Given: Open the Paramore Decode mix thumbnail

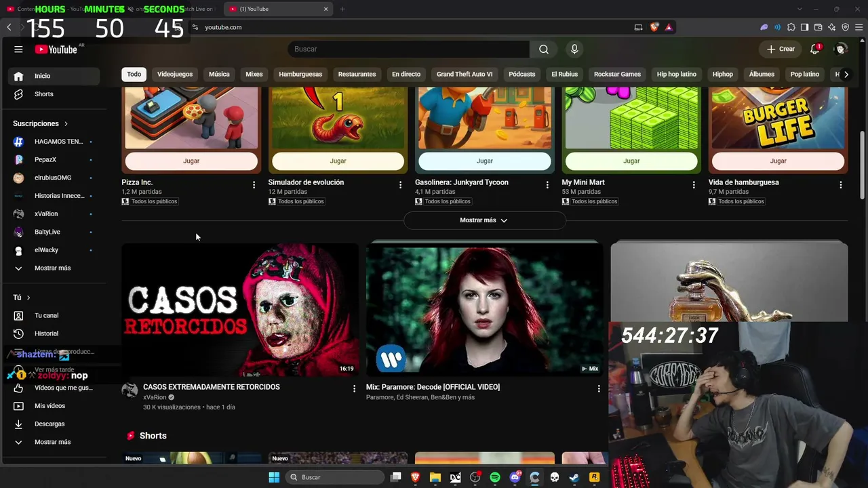Looking at the screenshot, I should tap(484, 309).
